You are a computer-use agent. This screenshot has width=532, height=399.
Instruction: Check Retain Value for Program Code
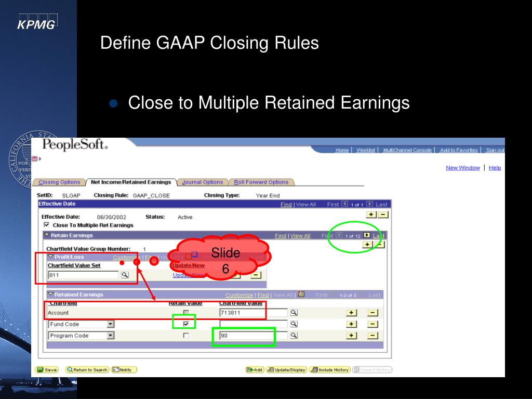pyautogui.click(x=186, y=335)
